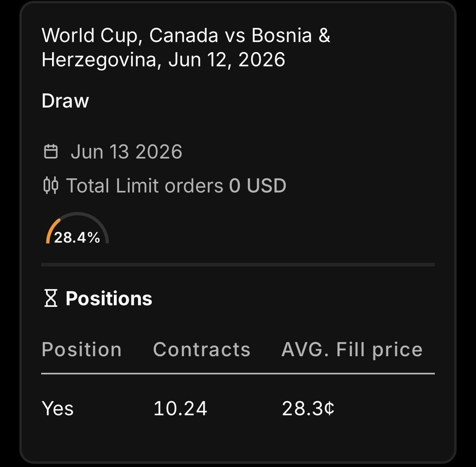The image size is (476, 467).
Task: Click the 28.3¢ average fill price
Action: coord(308,408)
